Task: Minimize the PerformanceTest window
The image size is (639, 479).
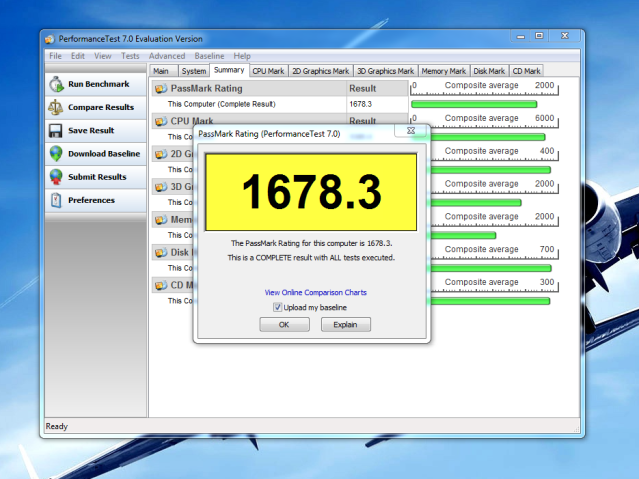Action: click(x=520, y=36)
